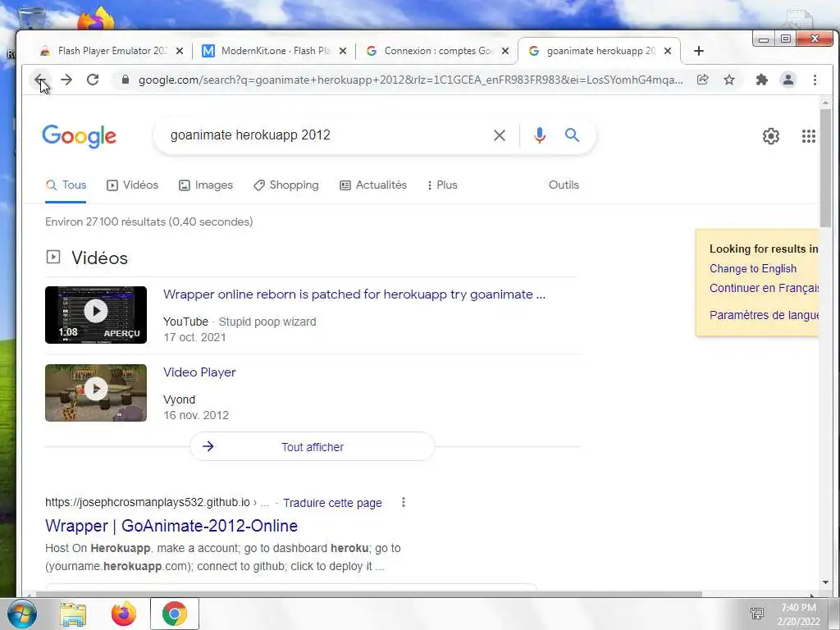Click the Tout afficher button
840x630 pixels.
(x=313, y=447)
